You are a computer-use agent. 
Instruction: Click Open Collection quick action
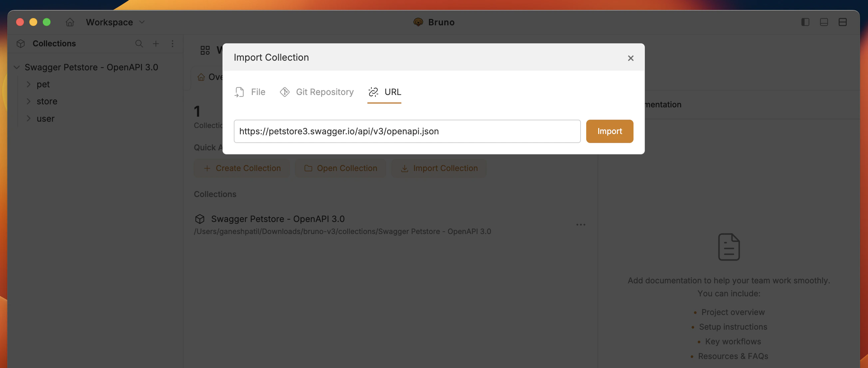(x=340, y=168)
